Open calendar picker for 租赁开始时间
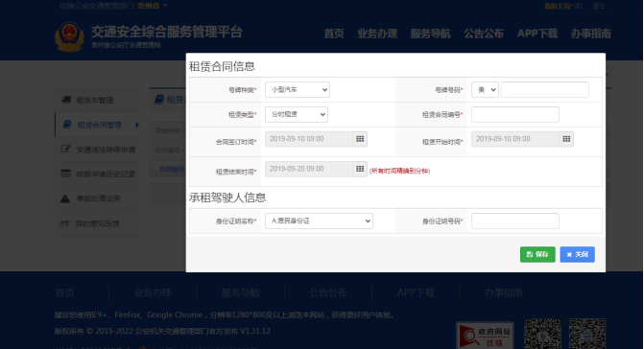Image resolution: width=644 pixels, height=349 pixels. 566,139
